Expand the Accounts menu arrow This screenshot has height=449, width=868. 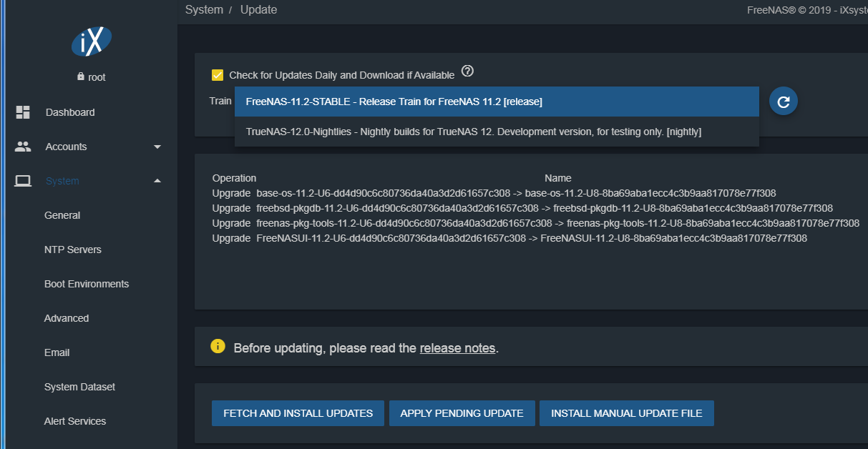click(x=157, y=147)
